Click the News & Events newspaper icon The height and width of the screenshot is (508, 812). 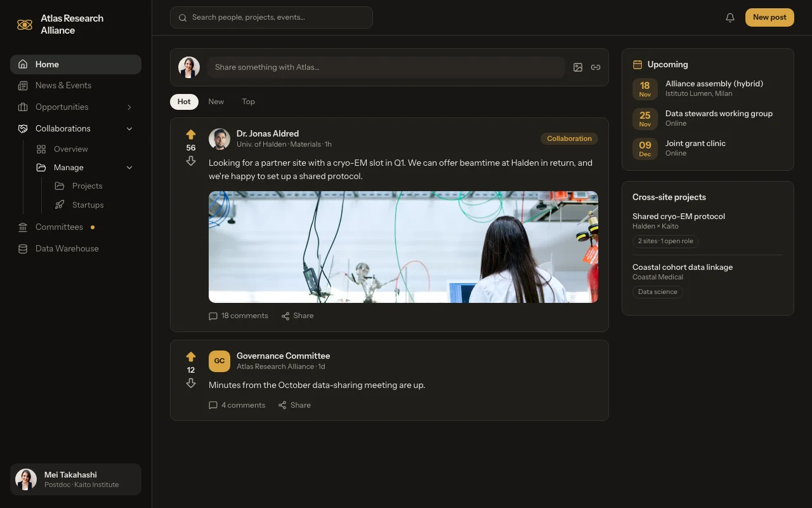click(x=23, y=86)
